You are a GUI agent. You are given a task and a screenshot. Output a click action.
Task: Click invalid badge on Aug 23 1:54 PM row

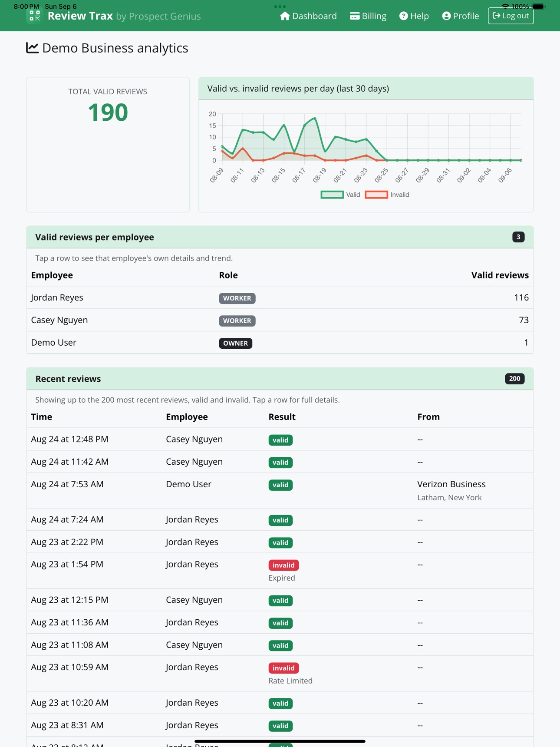click(283, 565)
